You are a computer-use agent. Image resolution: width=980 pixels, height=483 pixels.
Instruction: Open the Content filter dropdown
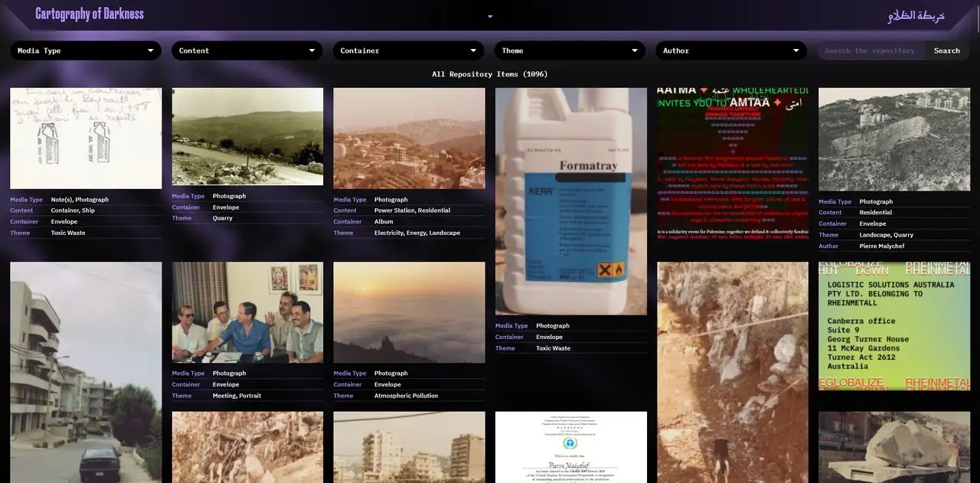coord(247,51)
